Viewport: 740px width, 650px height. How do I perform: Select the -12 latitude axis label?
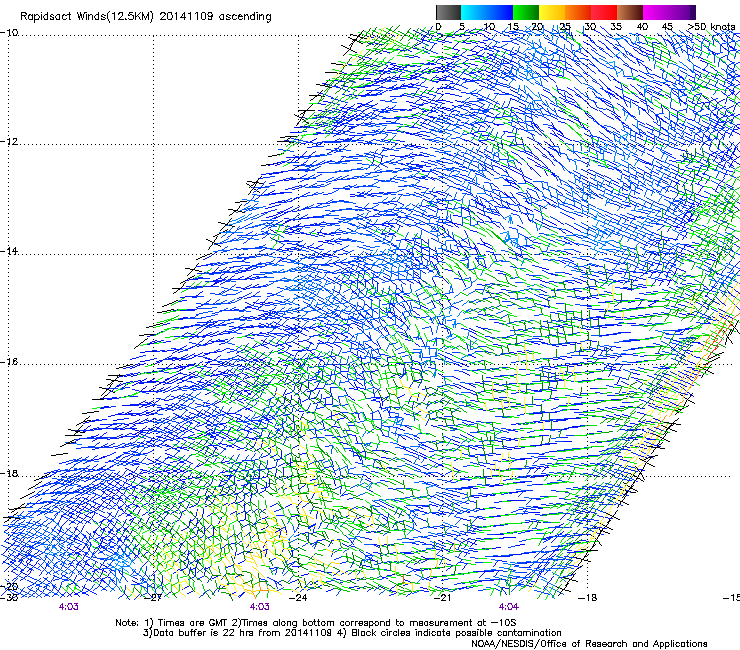coord(9,142)
